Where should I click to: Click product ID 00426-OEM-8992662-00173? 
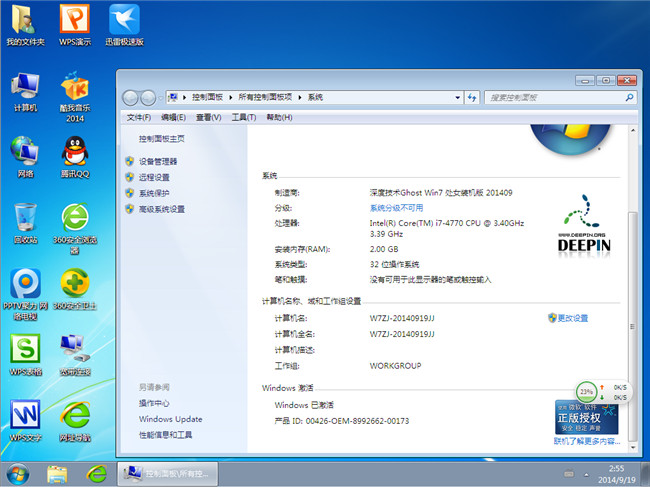pos(357,421)
